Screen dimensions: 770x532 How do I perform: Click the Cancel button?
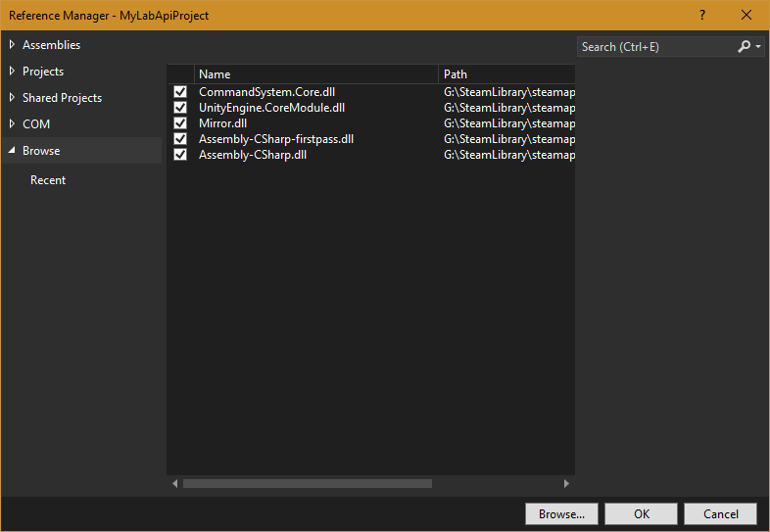point(720,513)
